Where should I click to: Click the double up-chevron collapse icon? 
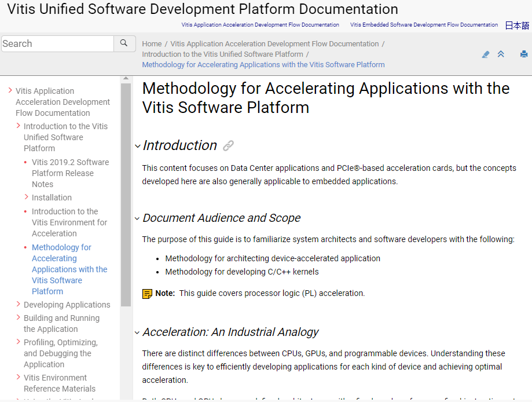[x=501, y=54]
